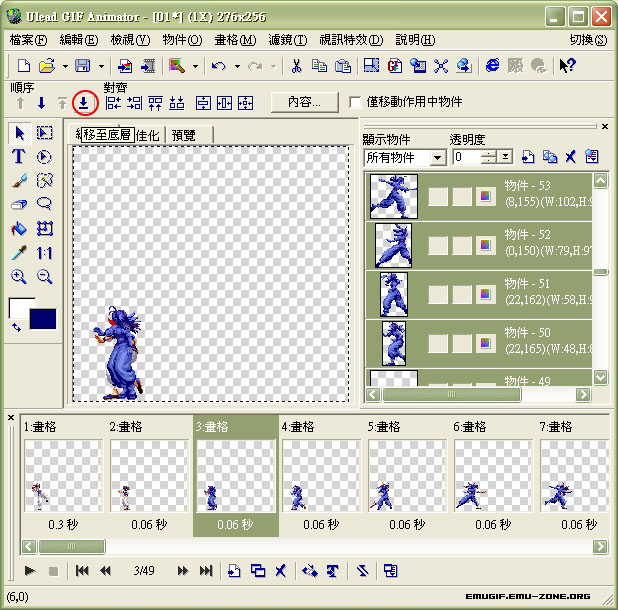Duplicate object icon in the object panel

550,157
